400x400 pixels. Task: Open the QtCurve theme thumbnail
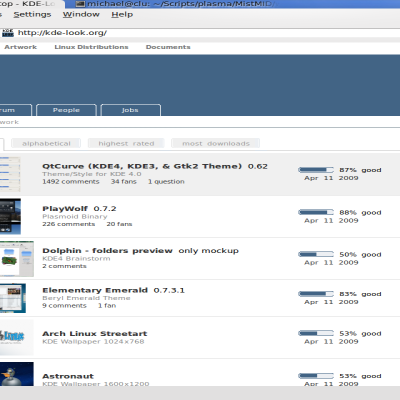pyautogui.click(x=10, y=174)
